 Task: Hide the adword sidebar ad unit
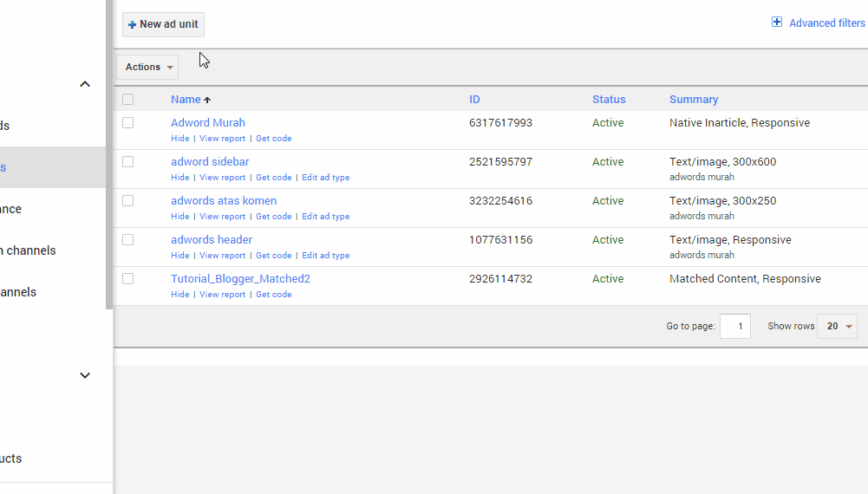pyautogui.click(x=179, y=178)
